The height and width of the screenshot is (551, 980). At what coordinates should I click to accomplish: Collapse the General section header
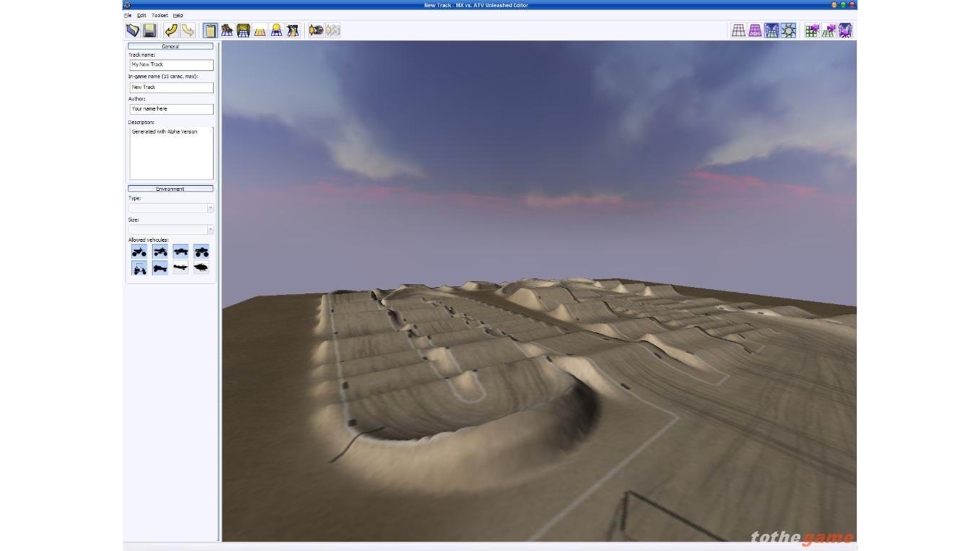coord(170,46)
